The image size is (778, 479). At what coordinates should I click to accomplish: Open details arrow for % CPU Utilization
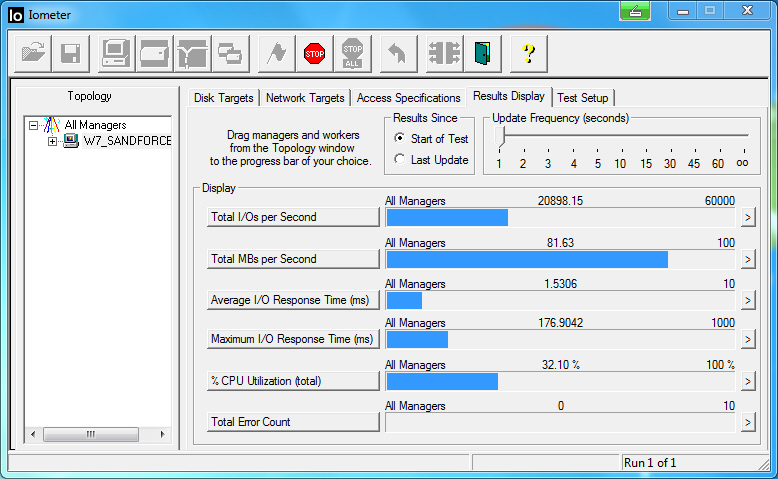tap(748, 381)
